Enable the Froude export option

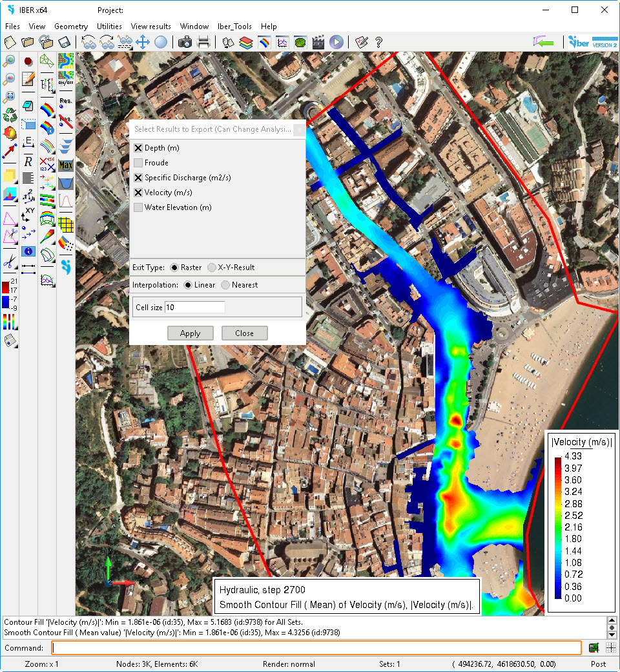click(x=138, y=162)
